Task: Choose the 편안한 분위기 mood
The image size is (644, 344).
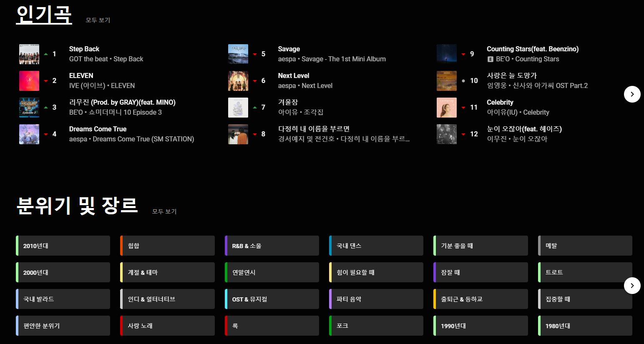Action: 63,326
